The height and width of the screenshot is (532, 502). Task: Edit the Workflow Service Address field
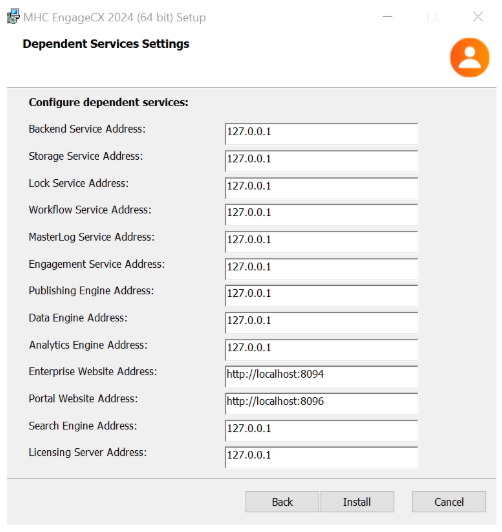coord(321,215)
